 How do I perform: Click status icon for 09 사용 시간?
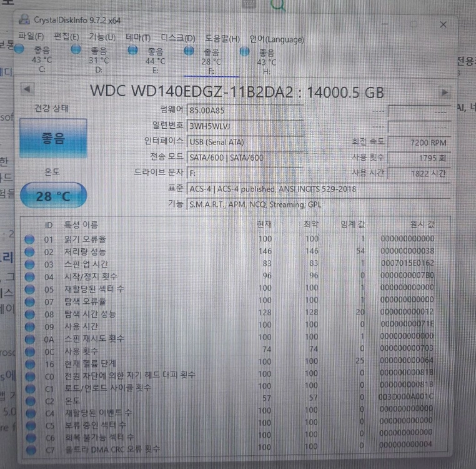point(30,326)
